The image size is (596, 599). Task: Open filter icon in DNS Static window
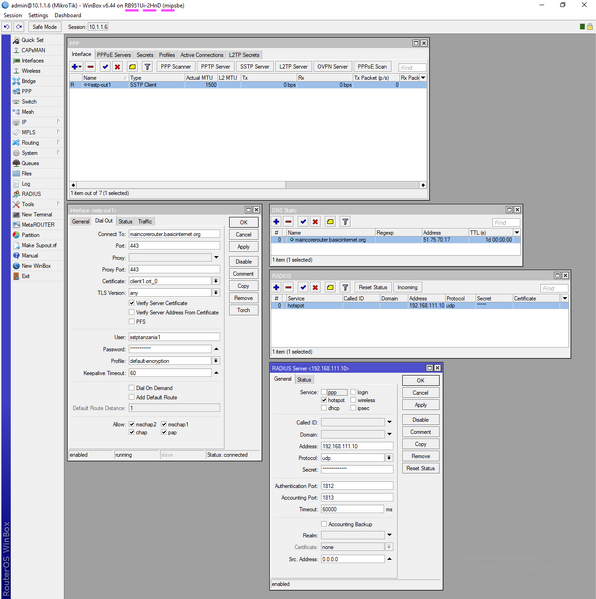pos(345,222)
